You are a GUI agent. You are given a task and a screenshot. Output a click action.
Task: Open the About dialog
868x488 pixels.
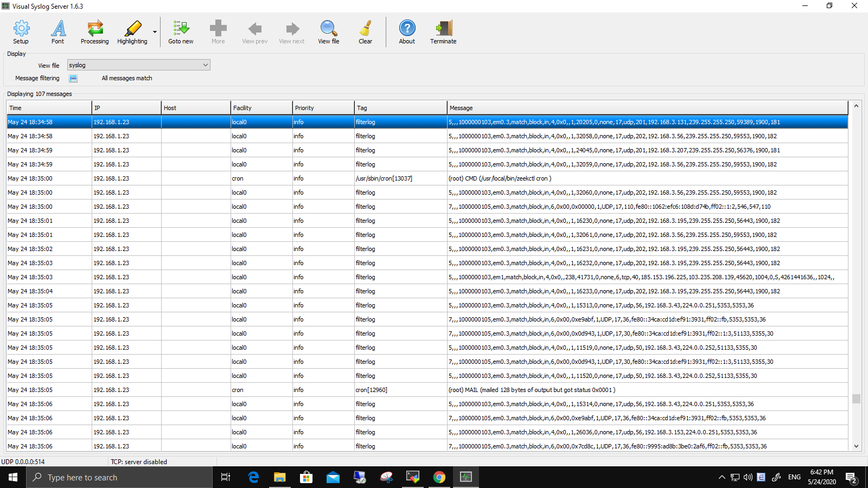click(x=407, y=32)
